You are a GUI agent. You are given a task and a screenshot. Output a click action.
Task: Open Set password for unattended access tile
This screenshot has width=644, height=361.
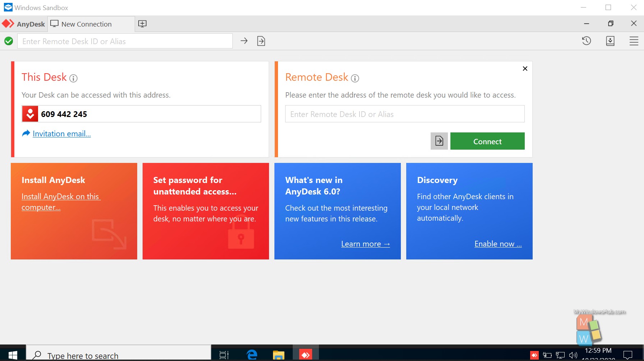(x=206, y=211)
